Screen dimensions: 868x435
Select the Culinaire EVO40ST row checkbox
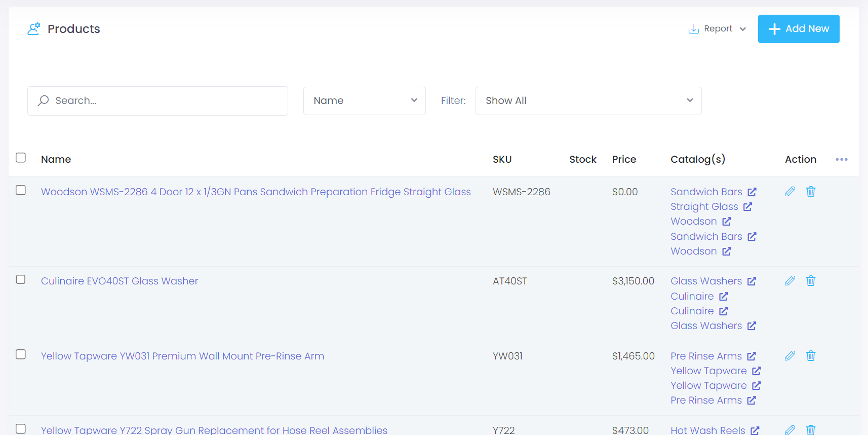(21, 279)
